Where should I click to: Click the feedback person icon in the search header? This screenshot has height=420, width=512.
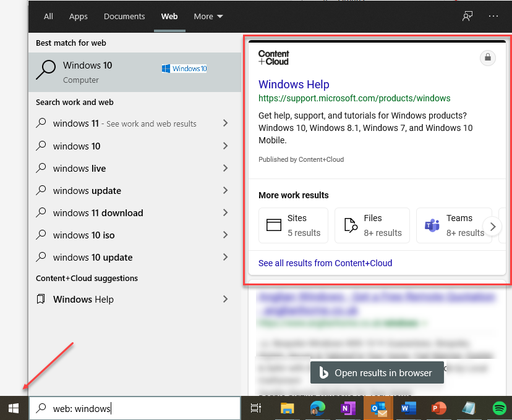coord(467,16)
